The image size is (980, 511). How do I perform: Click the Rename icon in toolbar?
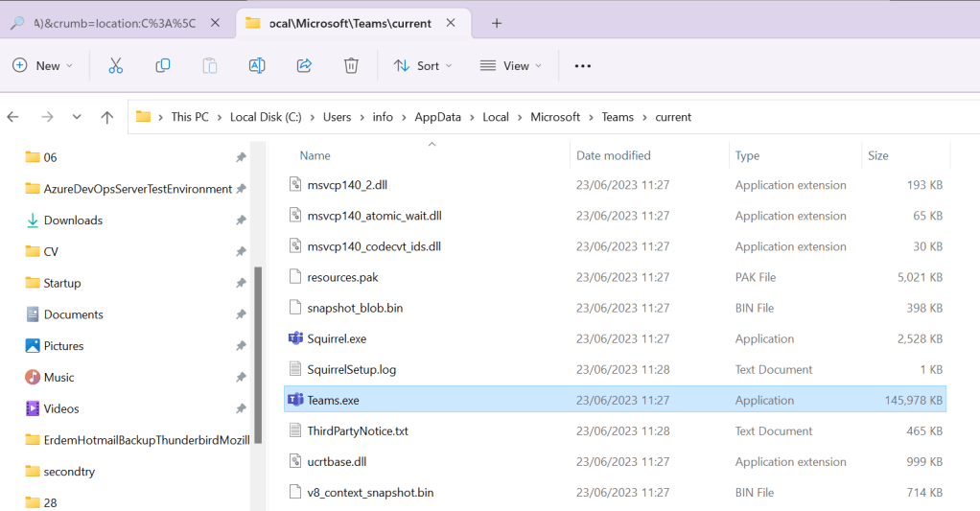[257, 65]
